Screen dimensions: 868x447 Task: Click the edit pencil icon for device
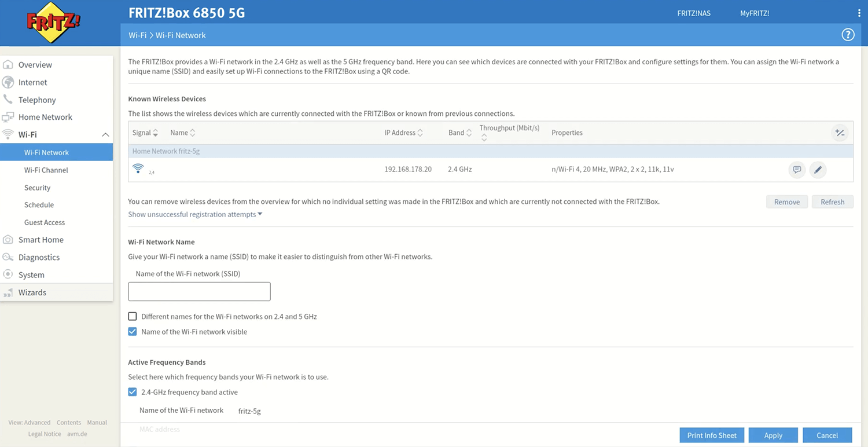[x=817, y=170]
